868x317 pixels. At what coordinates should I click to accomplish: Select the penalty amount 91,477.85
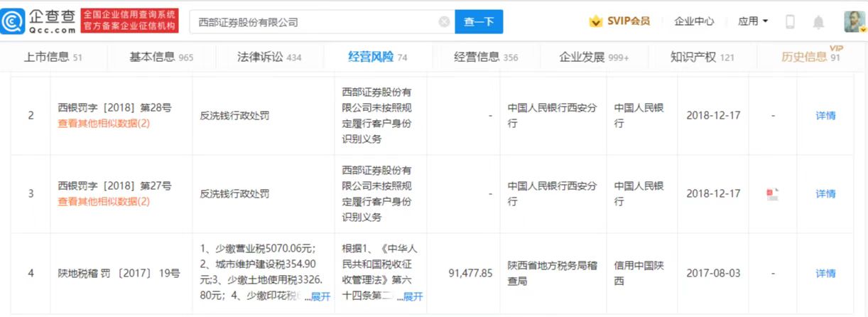(x=470, y=273)
